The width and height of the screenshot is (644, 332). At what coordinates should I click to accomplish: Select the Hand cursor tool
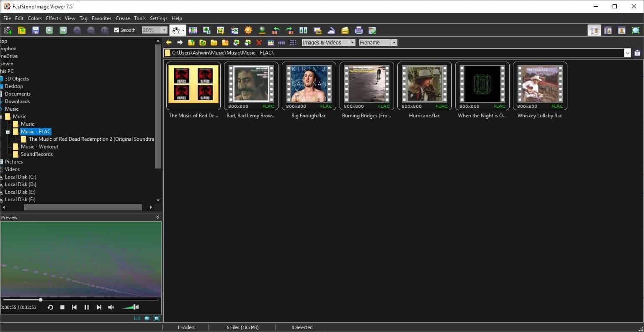(x=175, y=30)
